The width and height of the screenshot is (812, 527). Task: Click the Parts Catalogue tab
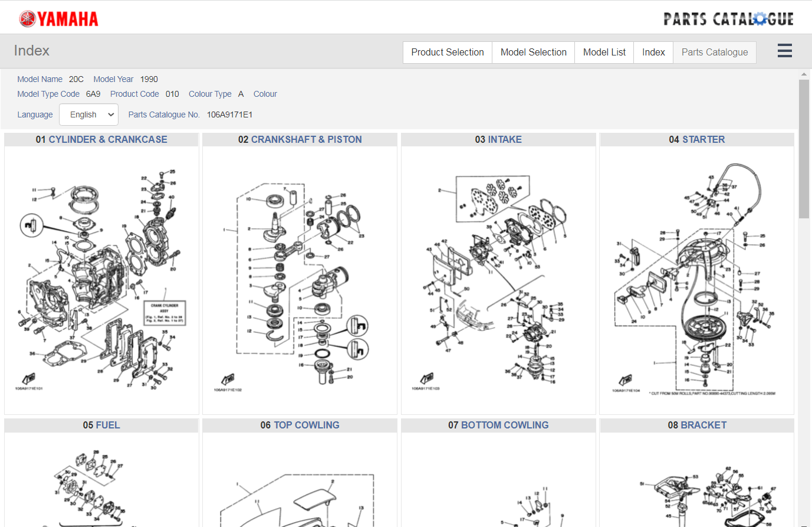coord(715,52)
